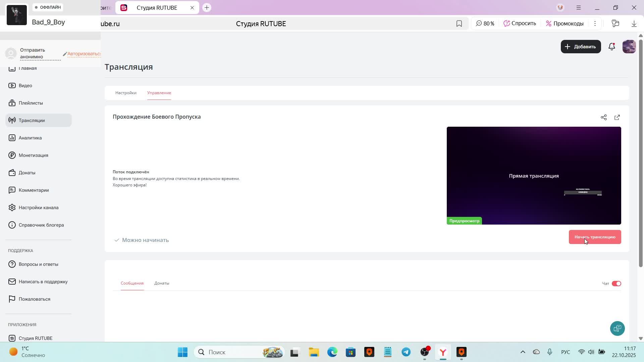
Task: Click the support chat floating icon
Action: 617,328
